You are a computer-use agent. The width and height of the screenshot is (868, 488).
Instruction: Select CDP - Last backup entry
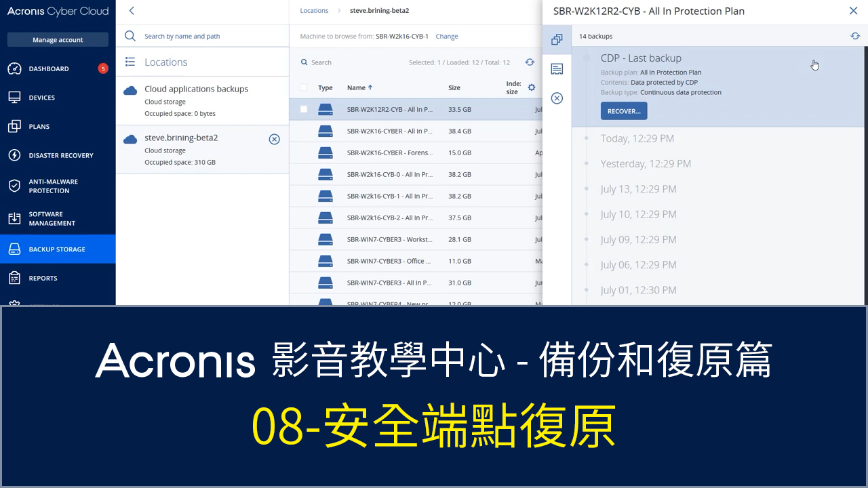pyautogui.click(x=719, y=86)
